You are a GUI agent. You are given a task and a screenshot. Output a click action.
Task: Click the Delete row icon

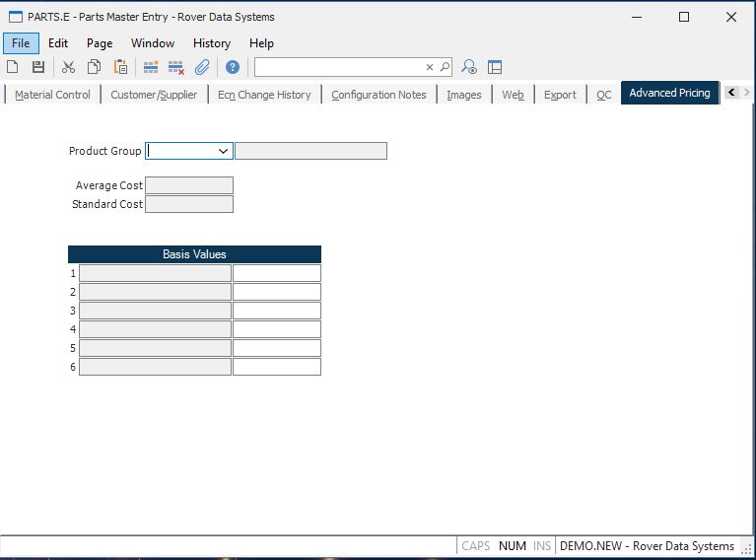(x=176, y=67)
